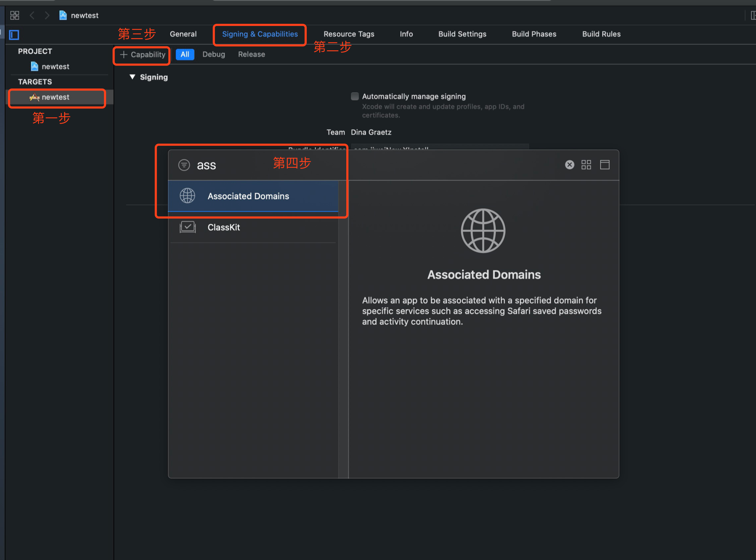Select newtest under TARGETS
756x560 pixels.
56,97
